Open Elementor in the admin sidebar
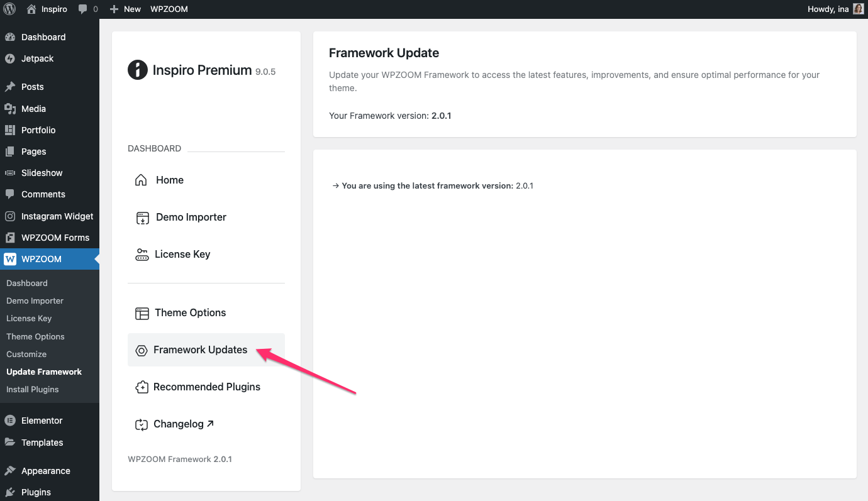The height and width of the screenshot is (501, 868). pos(42,421)
